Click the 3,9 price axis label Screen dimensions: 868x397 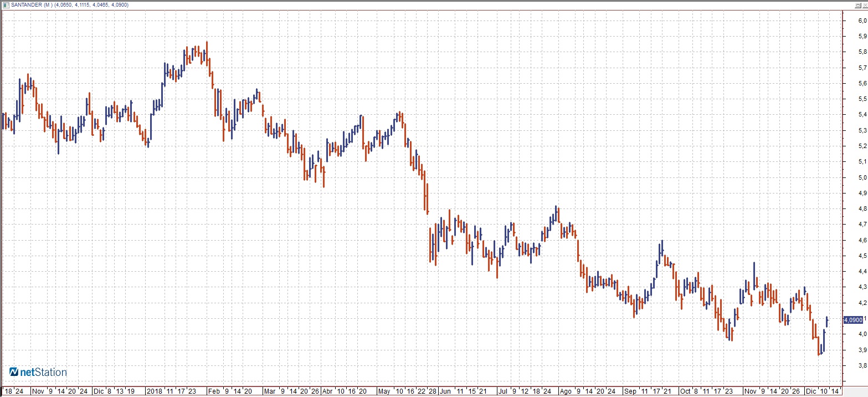click(x=862, y=350)
